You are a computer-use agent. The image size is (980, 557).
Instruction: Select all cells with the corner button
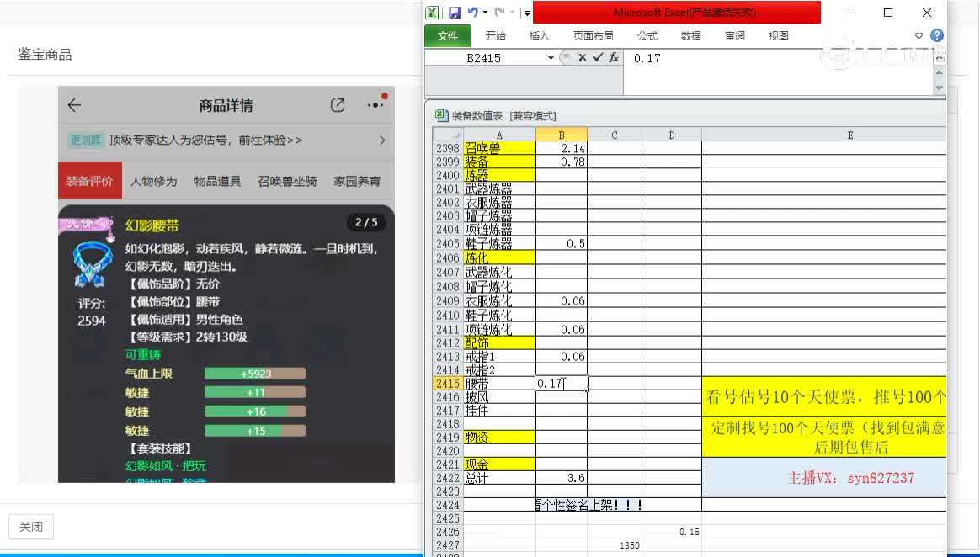coord(448,135)
